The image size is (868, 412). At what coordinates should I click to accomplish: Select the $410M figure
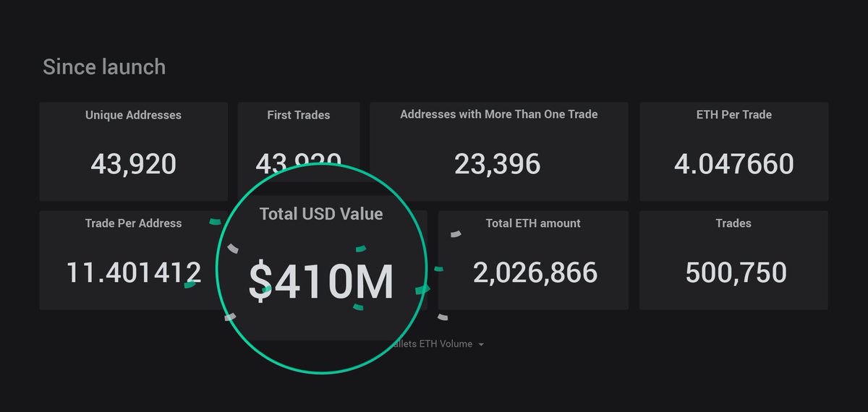[321, 282]
